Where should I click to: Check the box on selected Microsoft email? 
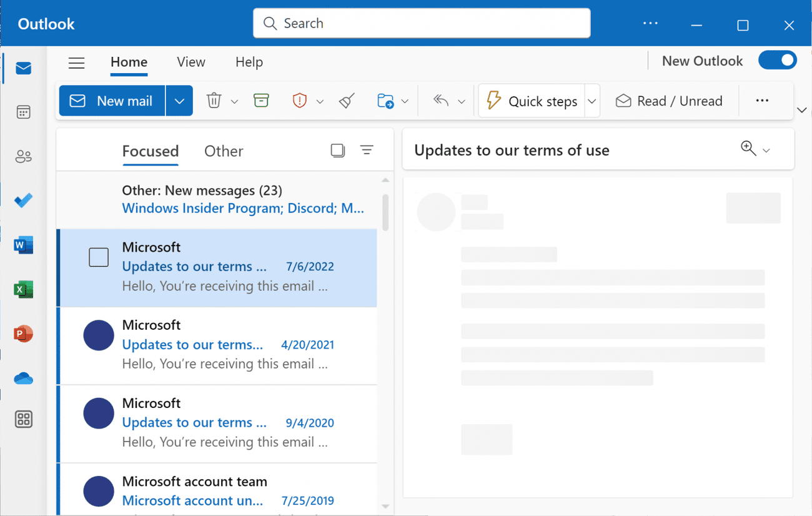[x=99, y=257]
